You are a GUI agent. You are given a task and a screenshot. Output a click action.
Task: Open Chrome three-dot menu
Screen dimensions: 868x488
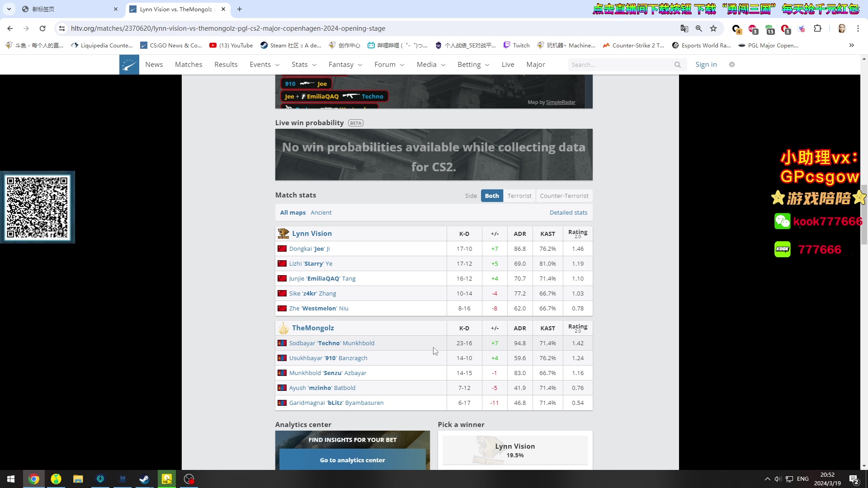coord(858,28)
